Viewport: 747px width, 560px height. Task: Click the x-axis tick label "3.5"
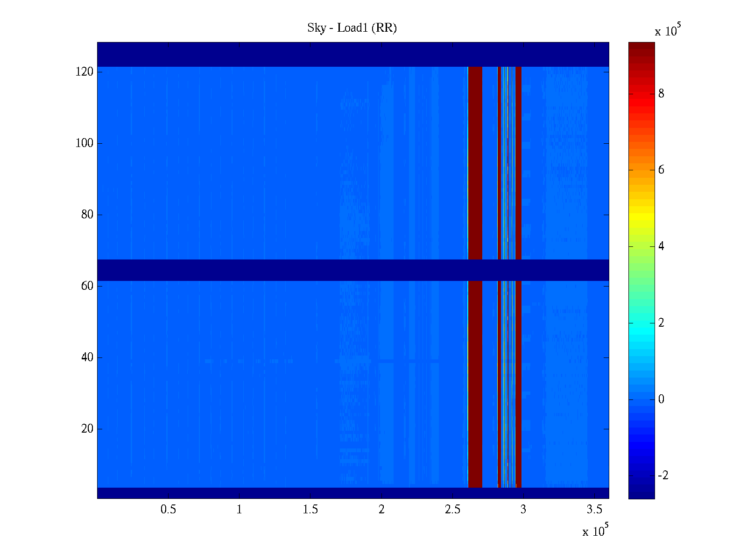594,510
